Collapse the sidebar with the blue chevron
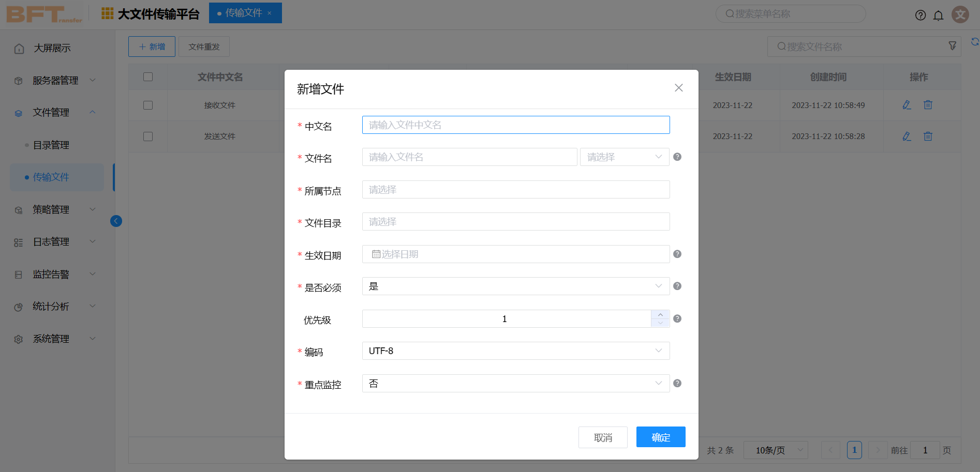The height and width of the screenshot is (472, 980). point(116,221)
